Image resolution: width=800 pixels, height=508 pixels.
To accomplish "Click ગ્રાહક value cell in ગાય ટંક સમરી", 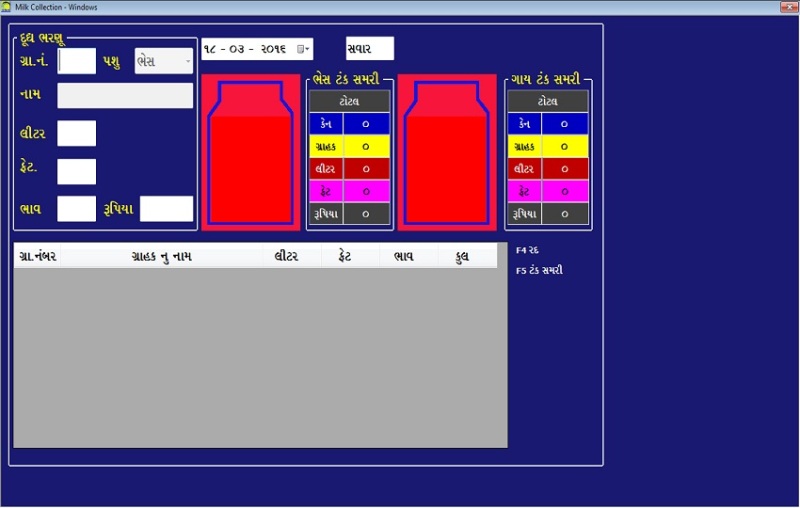I will point(565,146).
